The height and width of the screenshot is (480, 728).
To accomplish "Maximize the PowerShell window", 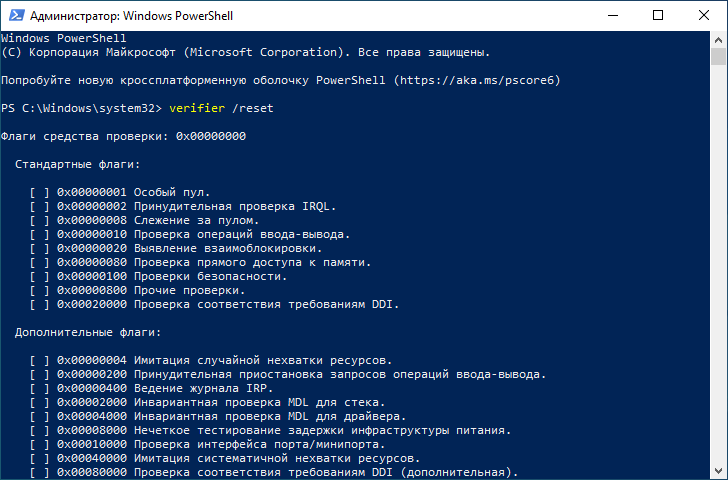I will (x=658, y=15).
